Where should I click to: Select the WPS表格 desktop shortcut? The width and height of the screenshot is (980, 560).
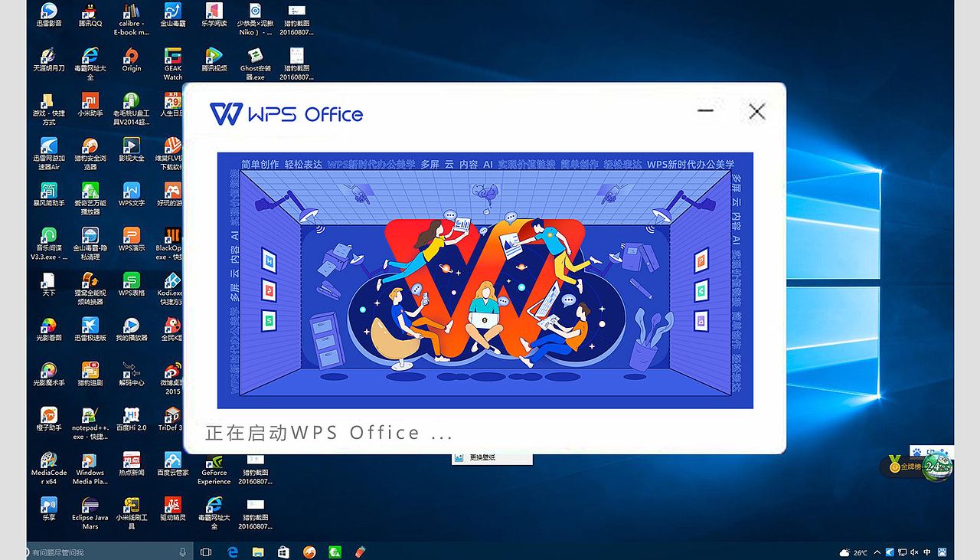point(132,284)
